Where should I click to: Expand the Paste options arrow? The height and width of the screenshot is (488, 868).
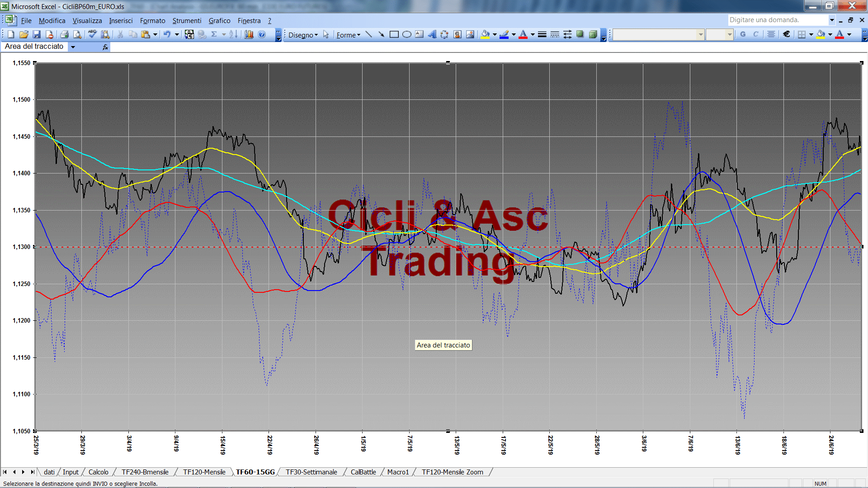tap(155, 34)
